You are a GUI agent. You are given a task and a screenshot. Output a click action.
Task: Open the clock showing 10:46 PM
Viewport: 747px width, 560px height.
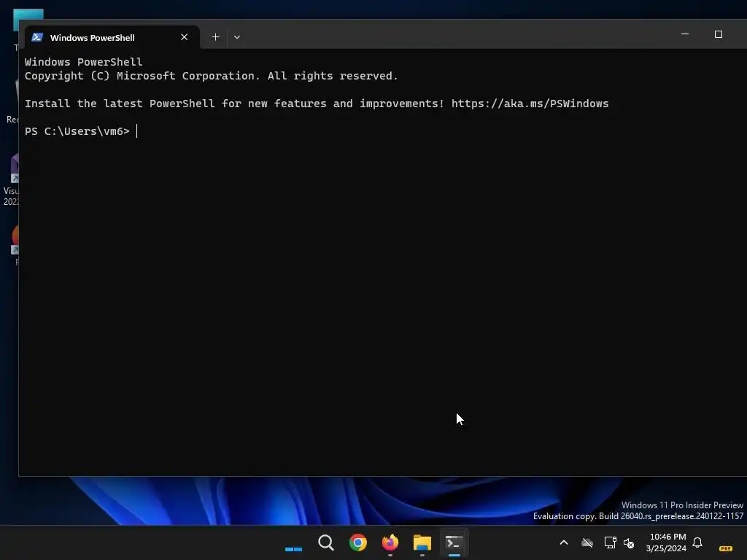666,542
